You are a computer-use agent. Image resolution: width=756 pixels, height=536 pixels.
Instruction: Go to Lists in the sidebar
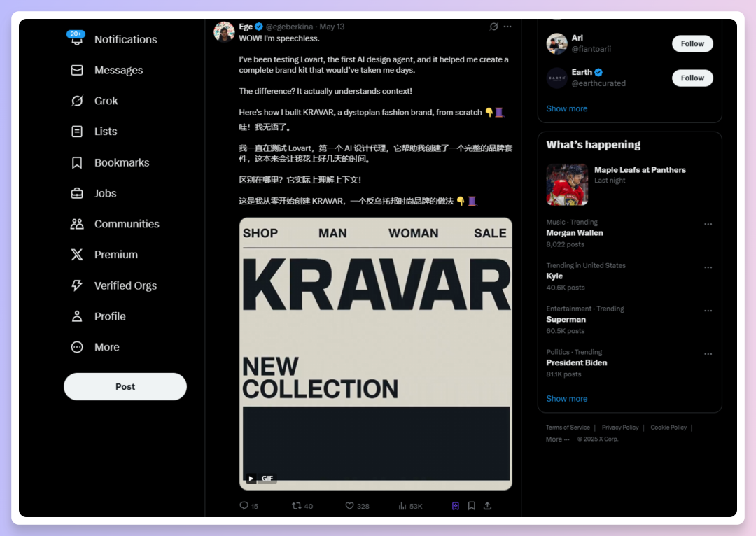coord(106,132)
